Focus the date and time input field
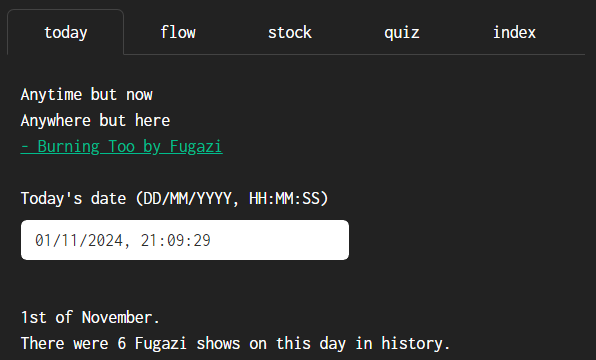This screenshot has width=596, height=360. click(x=185, y=240)
